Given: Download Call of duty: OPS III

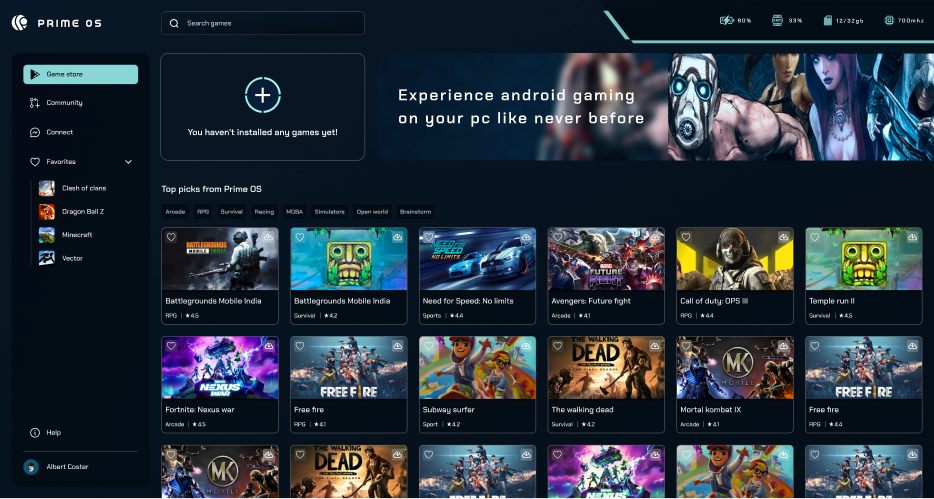Looking at the screenshot, I should click(784, 237).
